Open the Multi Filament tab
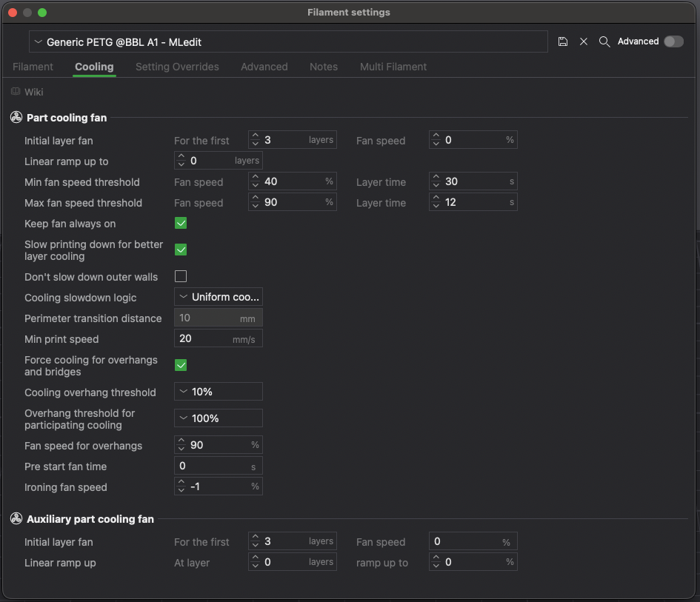This screenshot has height=602, width=700. pos(393,67)
